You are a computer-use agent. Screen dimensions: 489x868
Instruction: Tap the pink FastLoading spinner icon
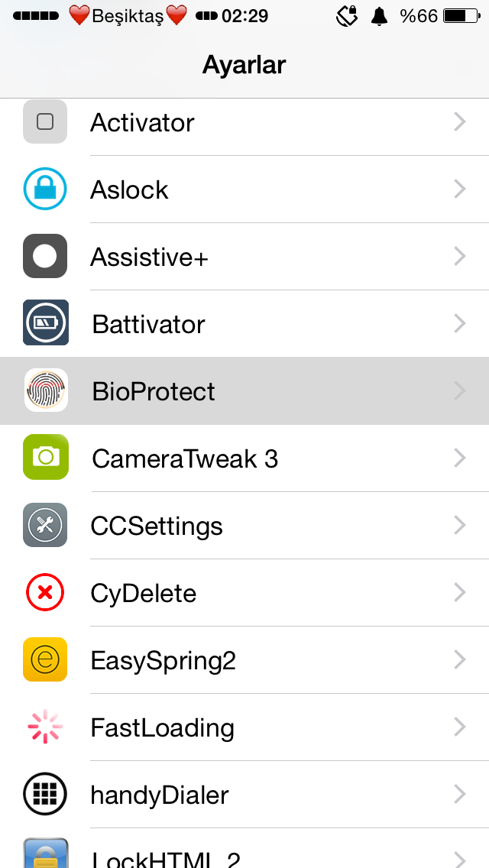click(45, 727)
